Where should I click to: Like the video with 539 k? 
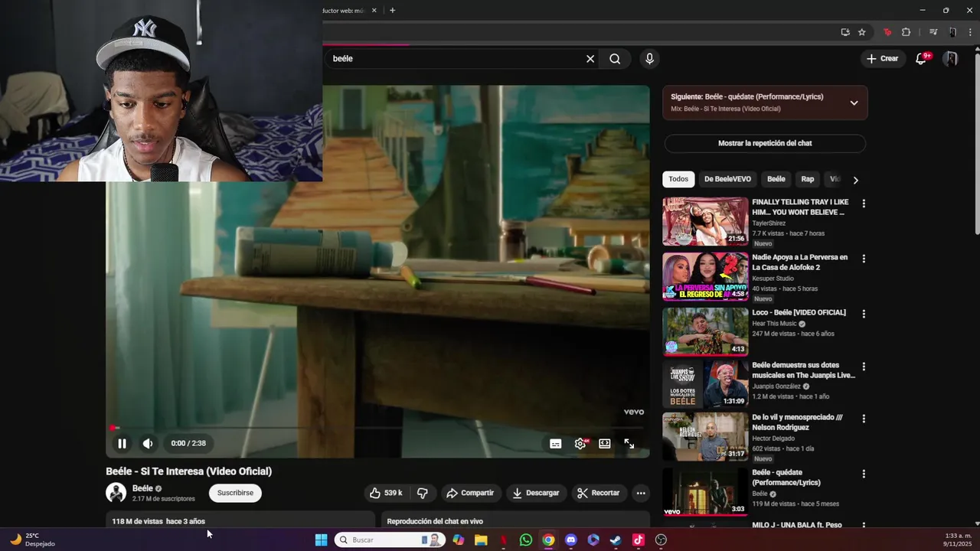(386, 493)
